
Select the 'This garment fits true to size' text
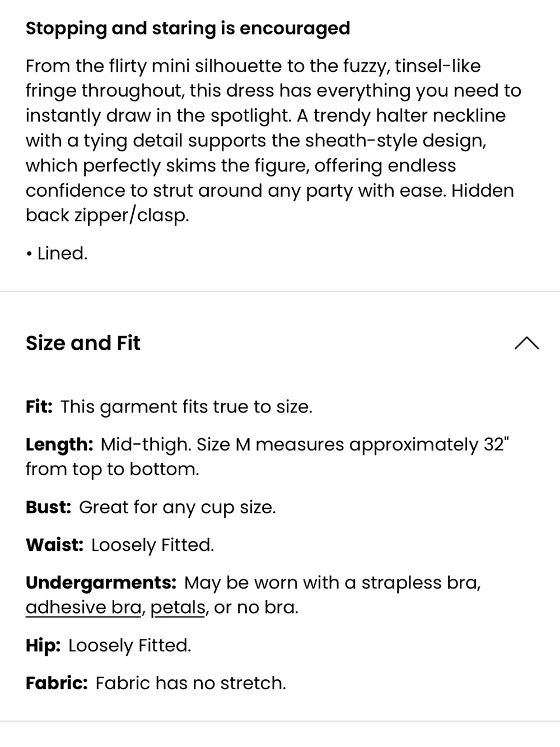[186, 407]
